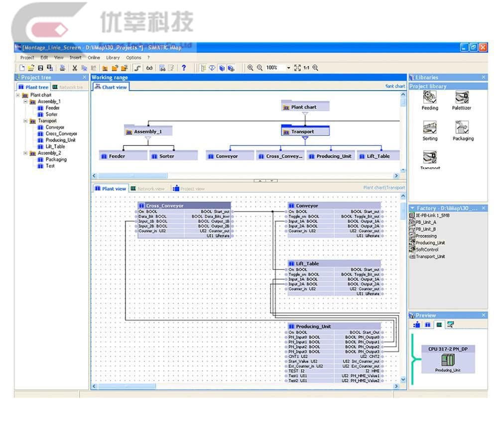This screenshot has height=448, width=502.
Task: Click the Print toolbar icon
Action: coord(62,68)
